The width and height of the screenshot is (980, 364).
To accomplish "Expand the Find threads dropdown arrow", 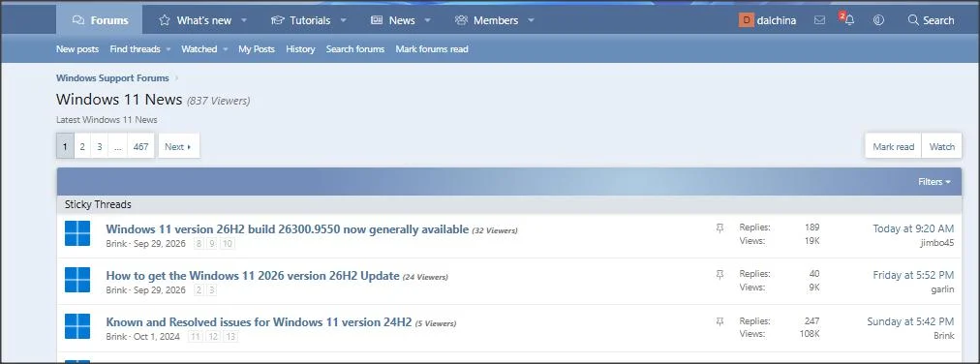I will click(168, 48).
